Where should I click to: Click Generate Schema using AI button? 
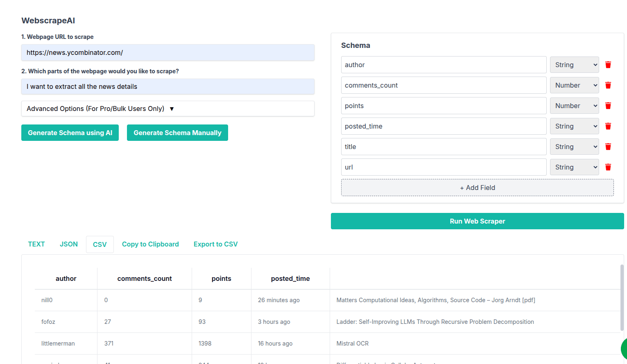coord(70,133)
